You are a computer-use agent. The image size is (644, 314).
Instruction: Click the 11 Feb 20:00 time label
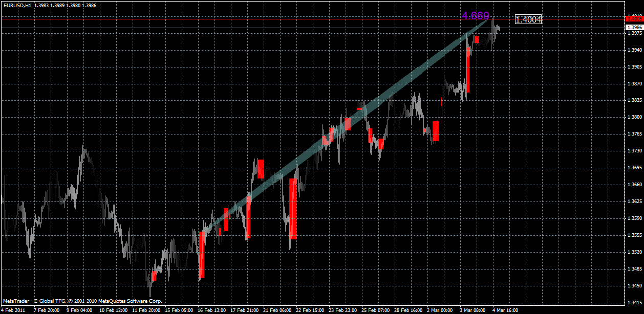[x=146, y=310]
